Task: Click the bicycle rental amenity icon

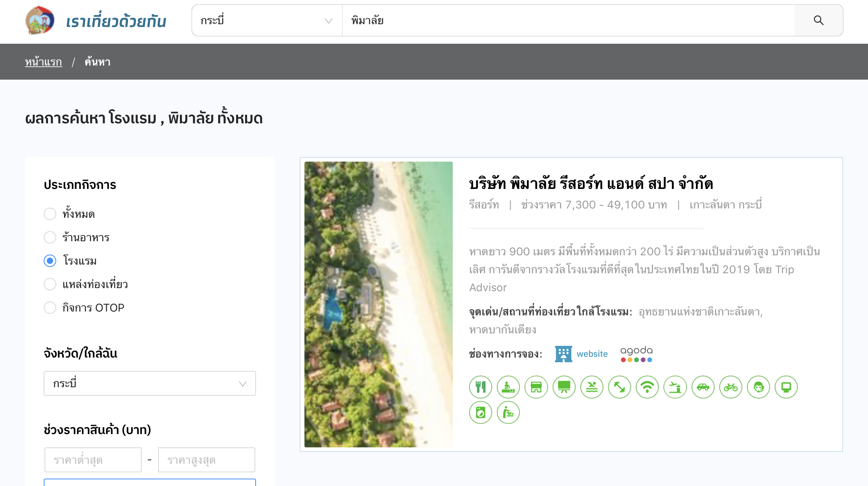Action: click(731, 387)
